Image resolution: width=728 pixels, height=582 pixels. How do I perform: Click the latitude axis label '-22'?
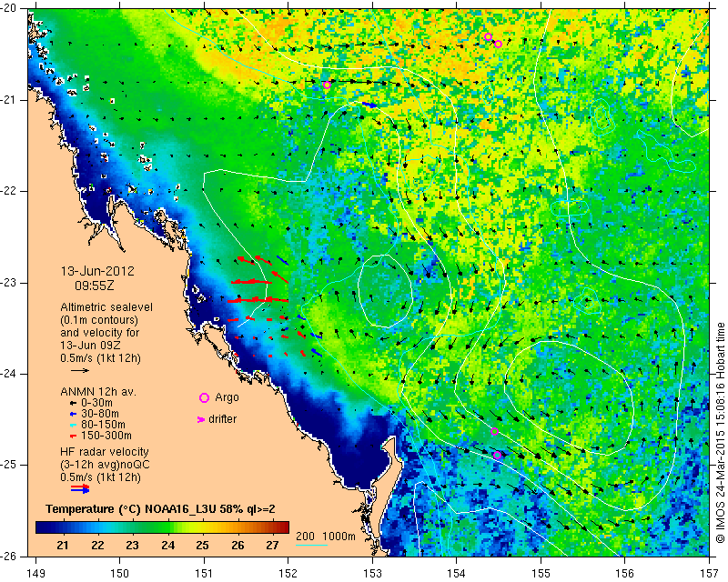click(9, 191)
